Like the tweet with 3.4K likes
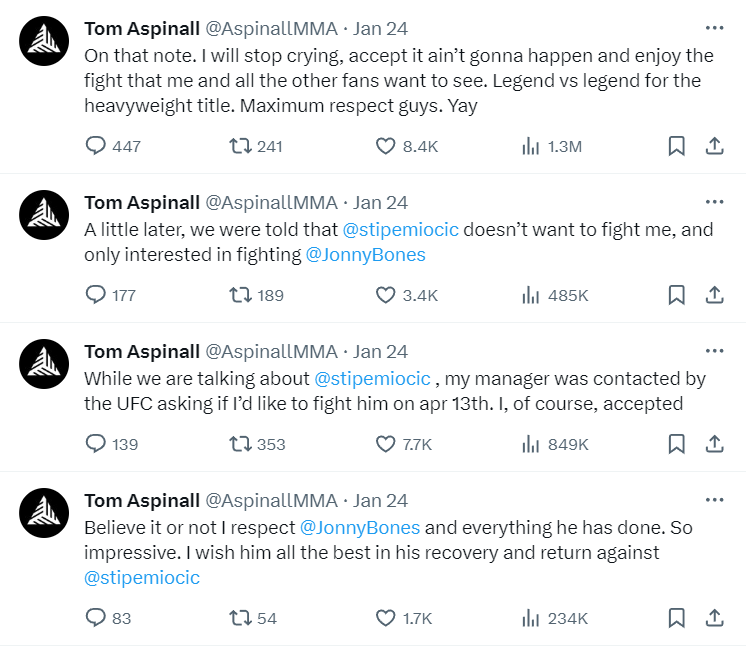This screenshot has height=648, width=746. pos(386,295)
